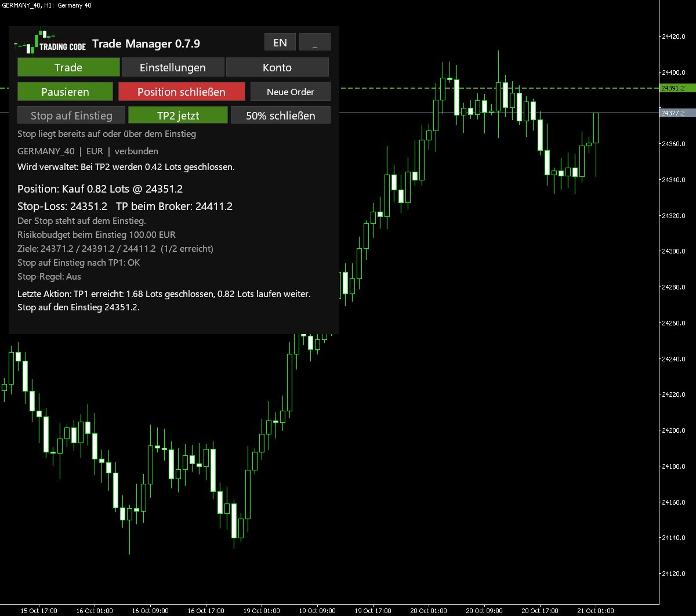
Task: Click 50% schließen button
Action: point(281,115)
